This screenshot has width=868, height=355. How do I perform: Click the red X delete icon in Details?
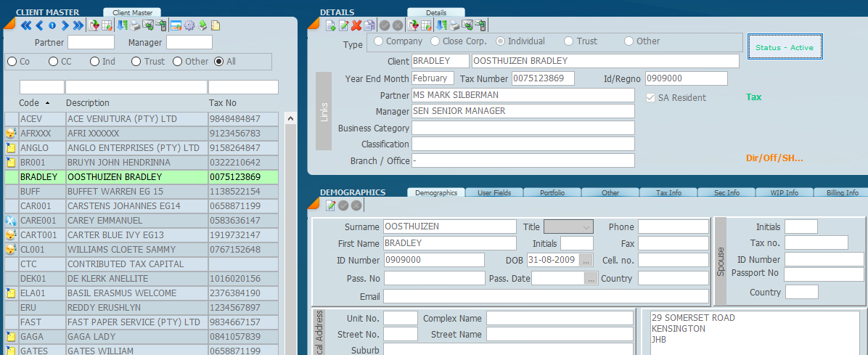tap(356, 26)
